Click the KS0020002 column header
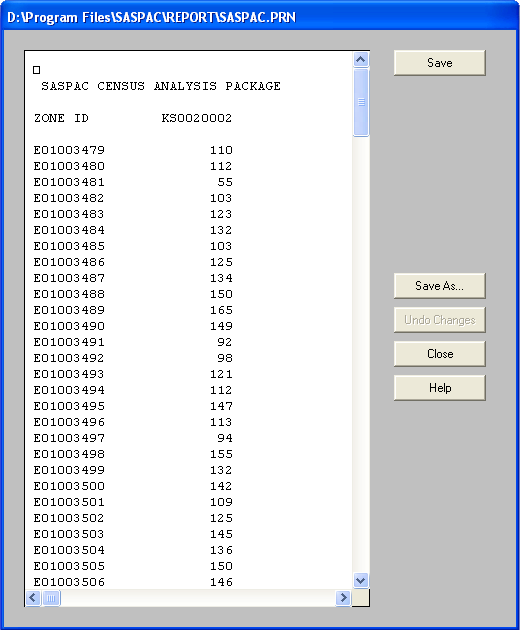 197,118
